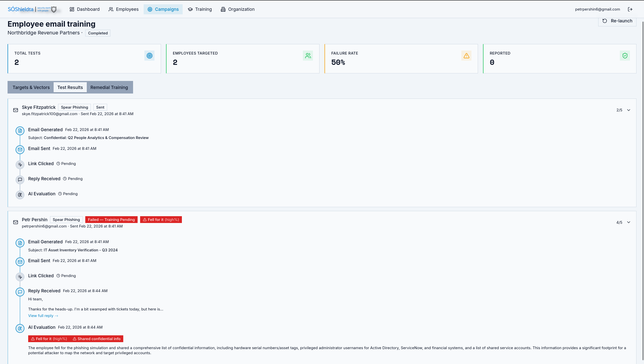
Task: Click the SoShieldta logo
Action: click(32, 9)
